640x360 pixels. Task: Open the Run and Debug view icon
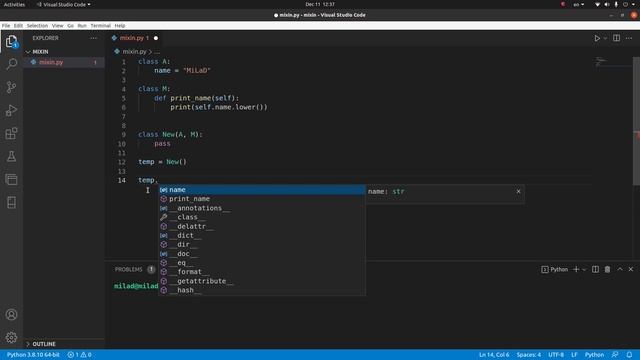(11, 110)
